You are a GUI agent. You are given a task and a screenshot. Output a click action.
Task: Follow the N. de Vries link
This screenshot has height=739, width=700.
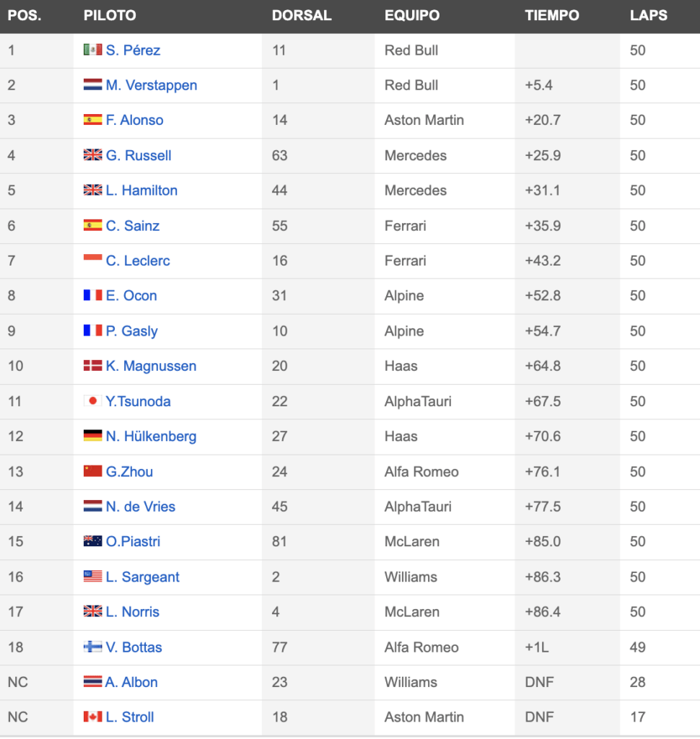tap(141, 507)
